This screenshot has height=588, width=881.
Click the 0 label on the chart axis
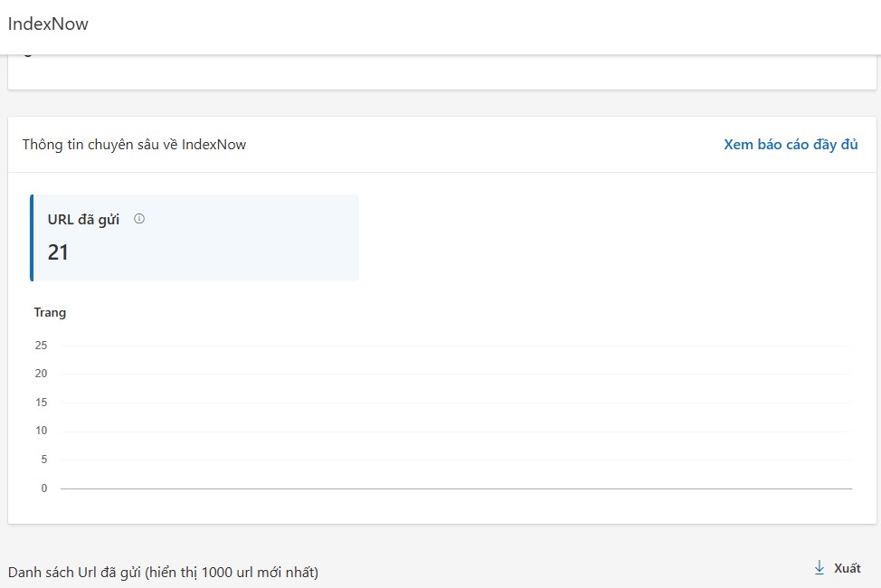click(x=43, y=488)
